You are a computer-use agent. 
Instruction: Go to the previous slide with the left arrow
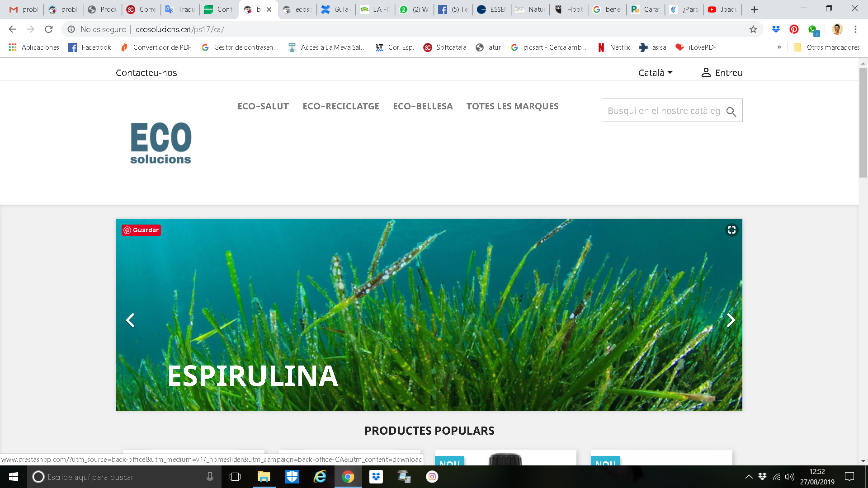pyautogui.click(x=130, y=320)
